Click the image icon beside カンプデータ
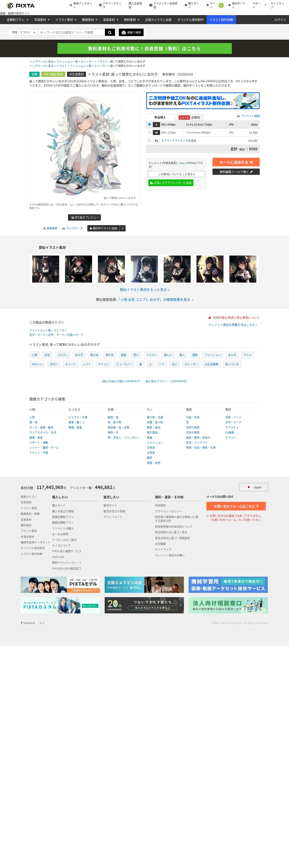The image size is (289, 868). coord(64,228)
